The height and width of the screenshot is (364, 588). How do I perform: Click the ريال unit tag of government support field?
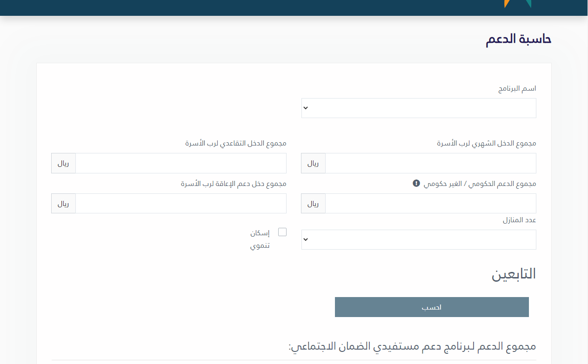pos(313,203)
